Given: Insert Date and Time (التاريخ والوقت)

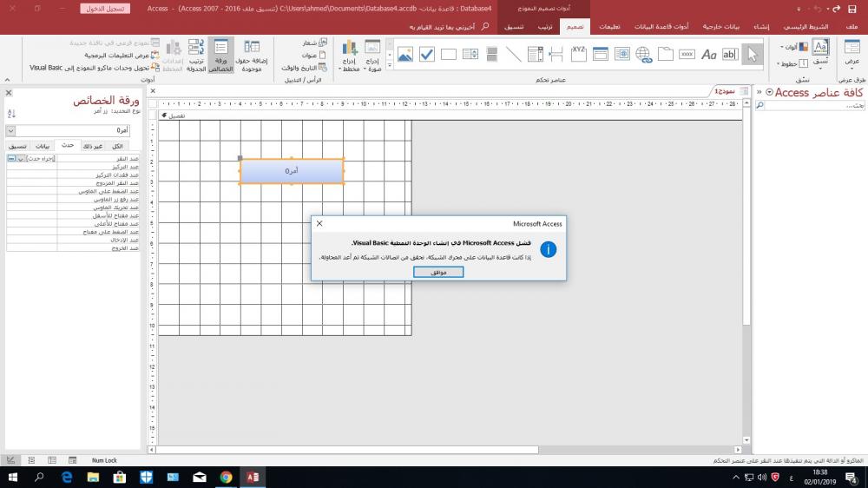Looking at the screenshot, I should (x=304, y=68).
